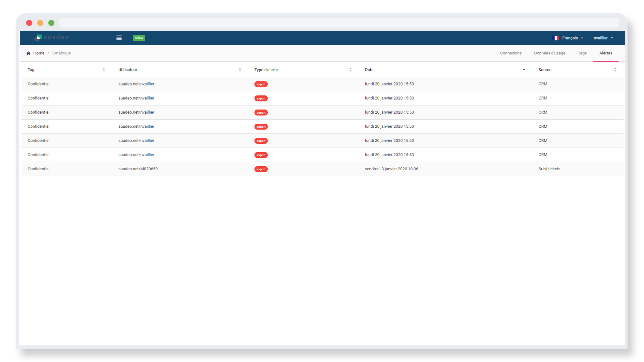Open the hamburger menu icon

(119, 38)
